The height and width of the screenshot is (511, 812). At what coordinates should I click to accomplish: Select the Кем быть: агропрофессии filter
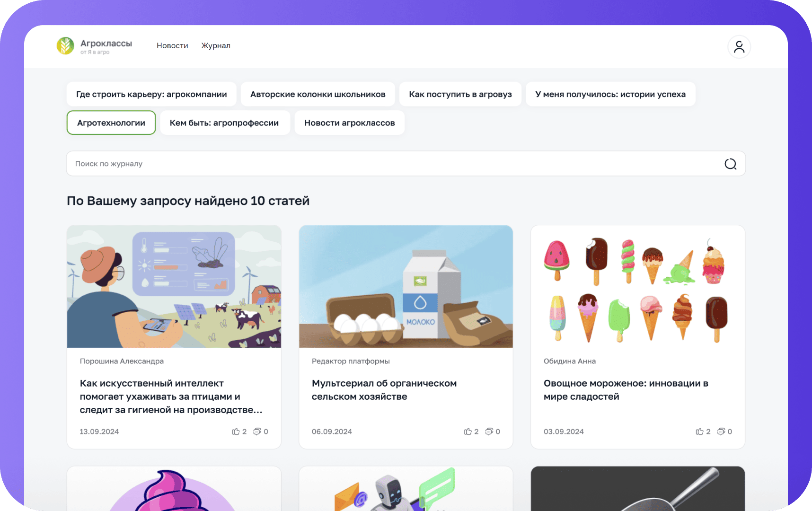(224, 123)
